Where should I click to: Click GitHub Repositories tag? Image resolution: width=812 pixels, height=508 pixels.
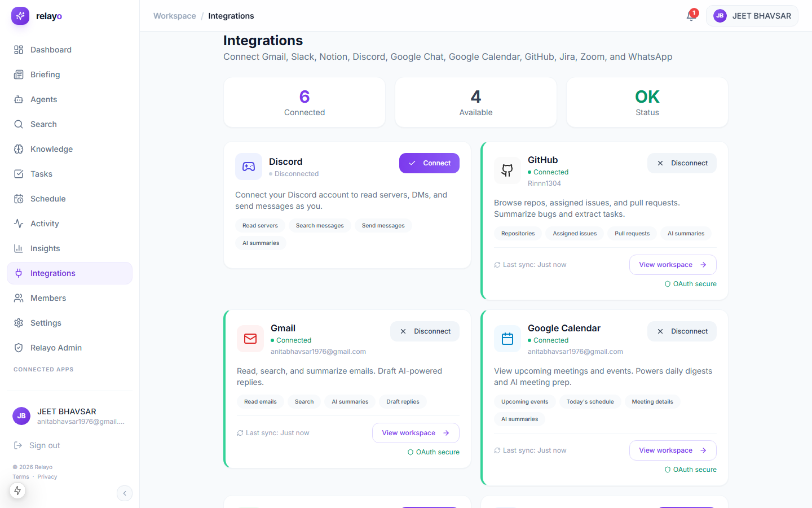(x=518, y=234)
